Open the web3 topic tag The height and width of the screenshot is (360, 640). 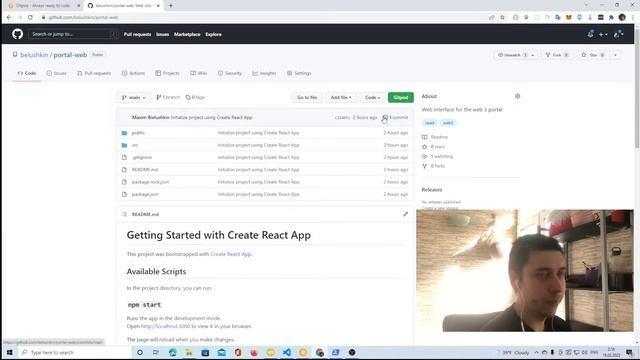click(x=448, y=123)
